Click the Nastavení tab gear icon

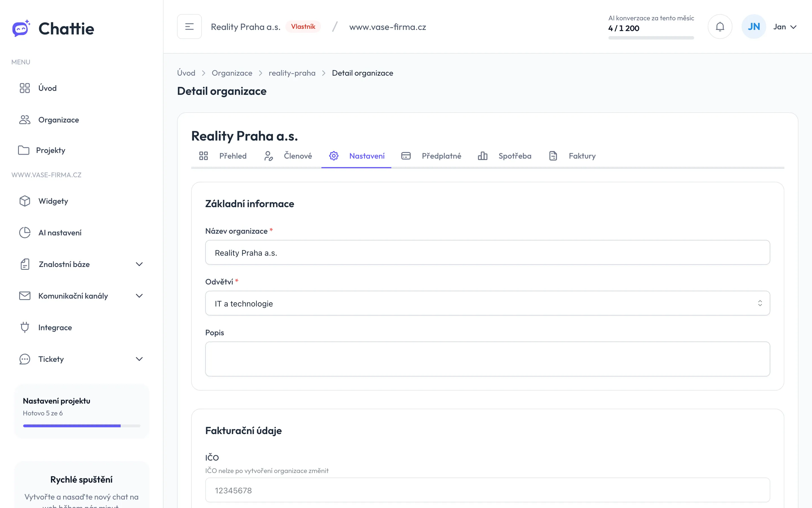334,156
